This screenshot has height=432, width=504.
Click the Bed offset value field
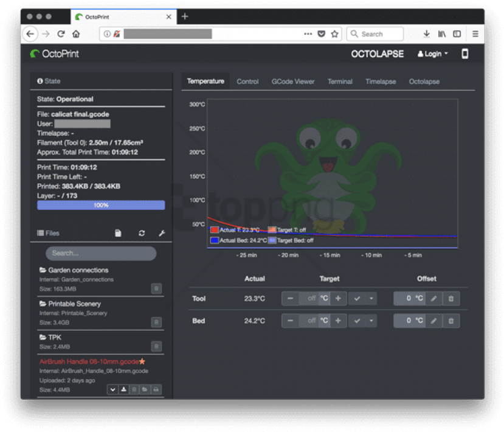pyautogui.click(x=404, y=321)
